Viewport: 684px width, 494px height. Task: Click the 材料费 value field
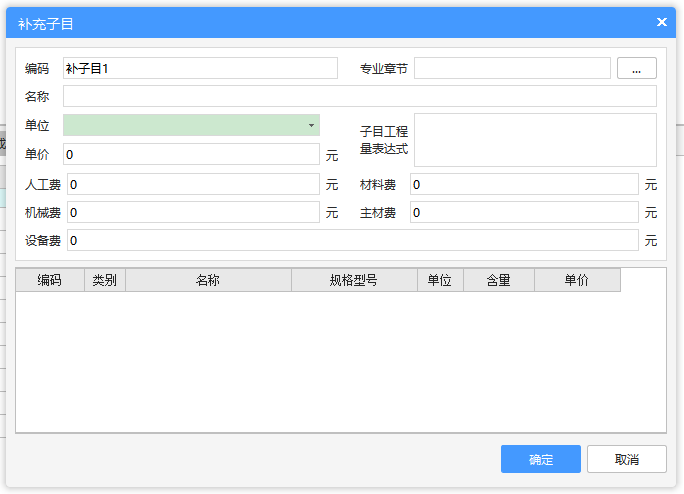[524, 185]
